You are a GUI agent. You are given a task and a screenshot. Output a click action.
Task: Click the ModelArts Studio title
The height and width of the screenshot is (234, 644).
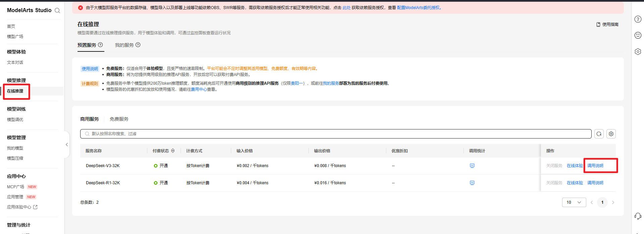tap(29, 10)
